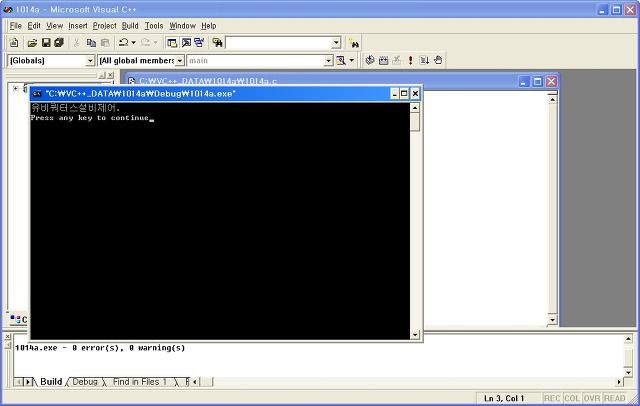Click the Go debug icon
Image resolution: width=640 pixels, height=406 pixels.
pos(424,60)
